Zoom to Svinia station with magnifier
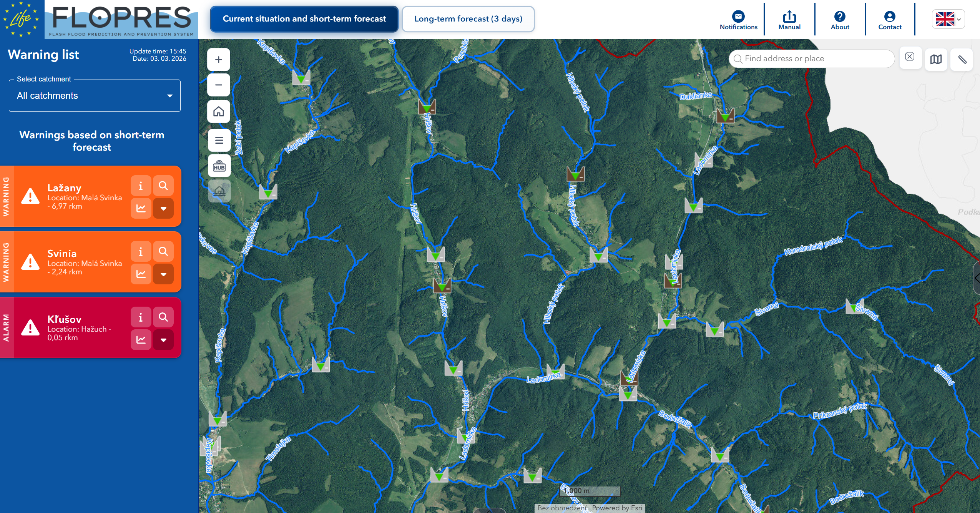 point(163,252)
